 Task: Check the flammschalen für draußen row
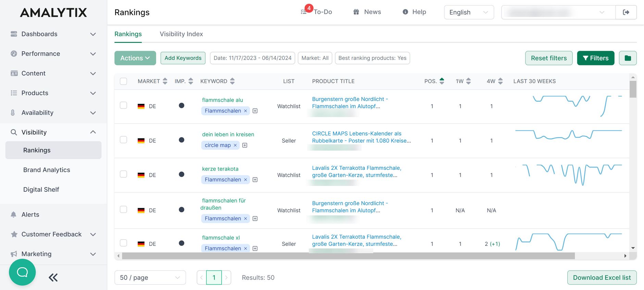[x=123, y=210]
